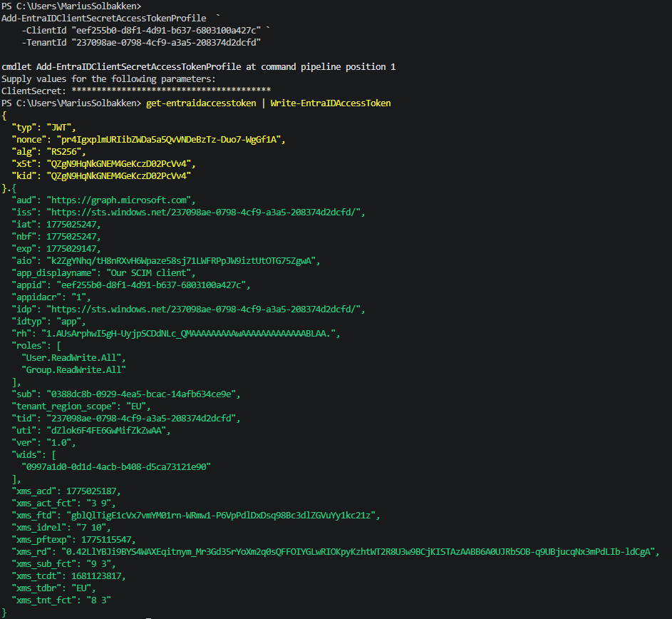Click the graph.microsoft.com aud URL
Screen dimensions: 672x619
pyautogui.click(x=120, y=200)
